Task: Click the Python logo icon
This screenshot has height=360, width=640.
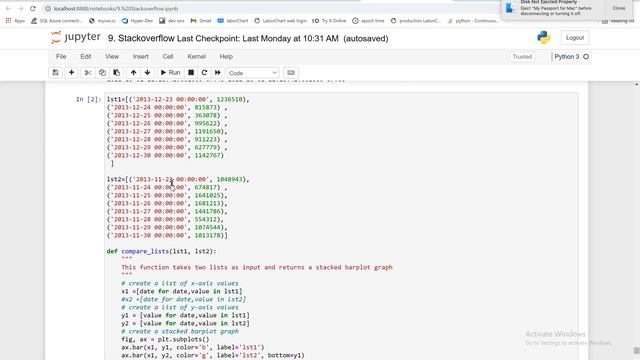Action: 544,38
